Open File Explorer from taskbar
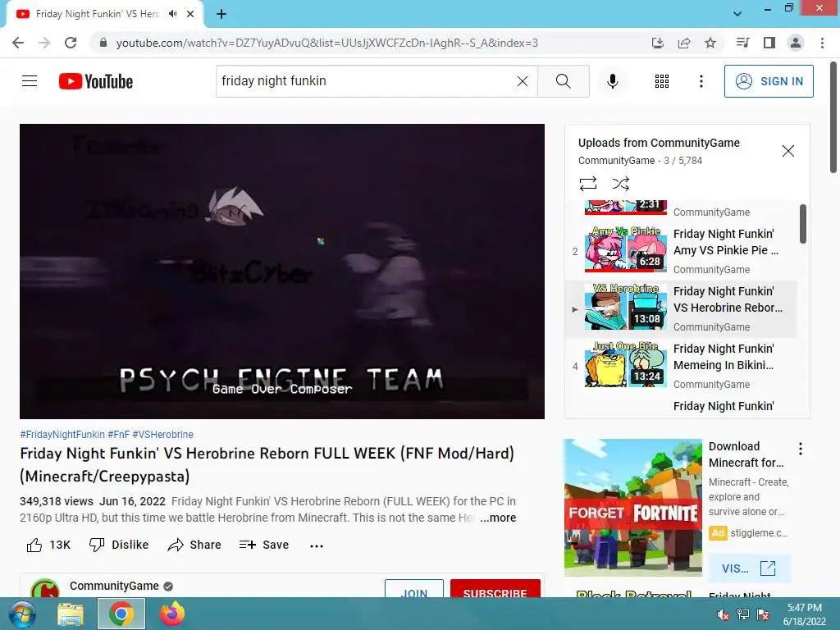This screenshot has height=630, width=840. tap(71, 614)
